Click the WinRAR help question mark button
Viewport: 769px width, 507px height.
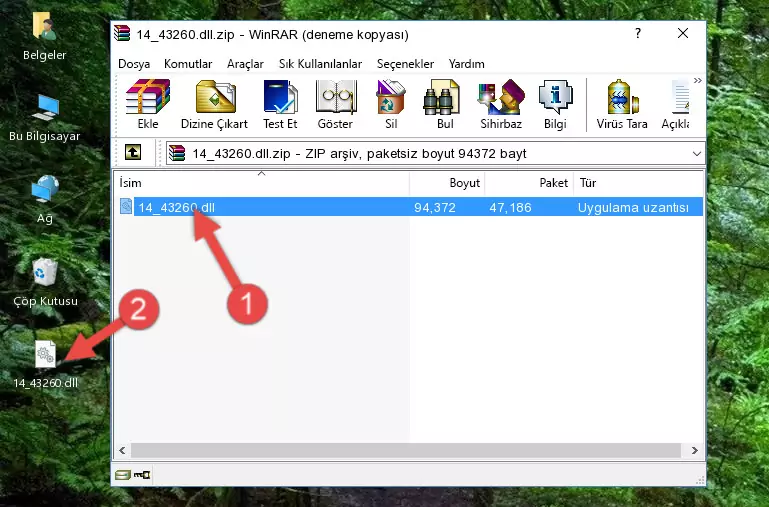pyautogui.click(x=638, y=33)
